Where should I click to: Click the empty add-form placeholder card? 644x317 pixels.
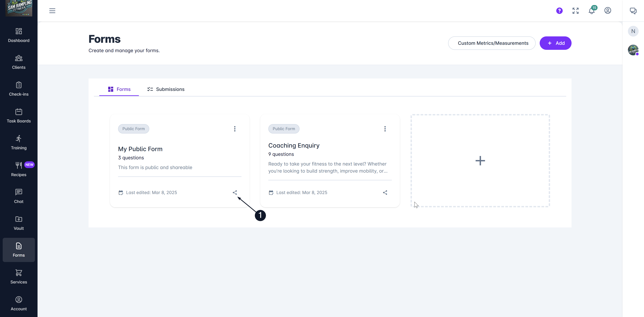[x=480, y=161]
